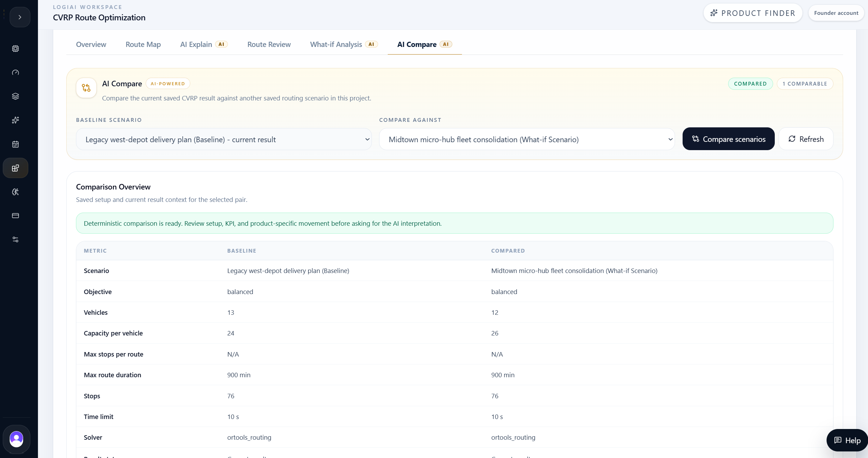
Task: Click the Product Finder sparkle icon
Action: click(x=714, y=13)
